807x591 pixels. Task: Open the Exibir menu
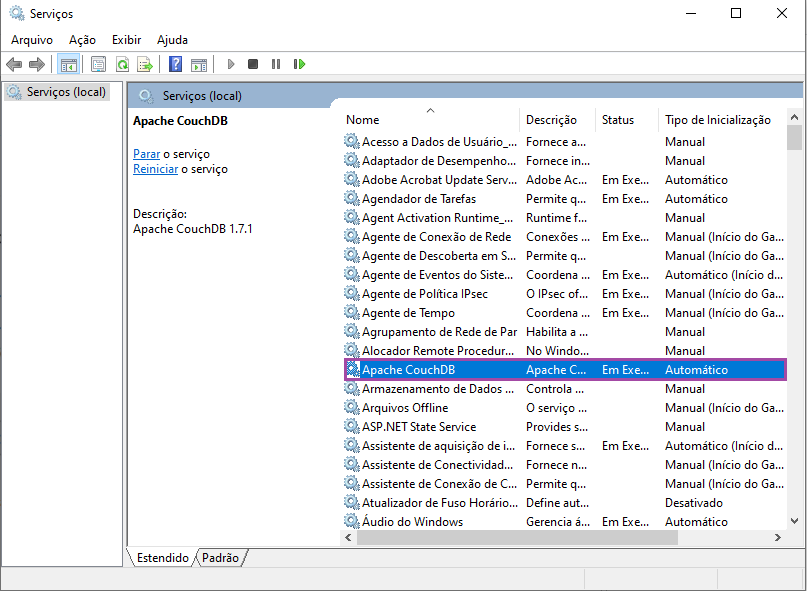126,40
